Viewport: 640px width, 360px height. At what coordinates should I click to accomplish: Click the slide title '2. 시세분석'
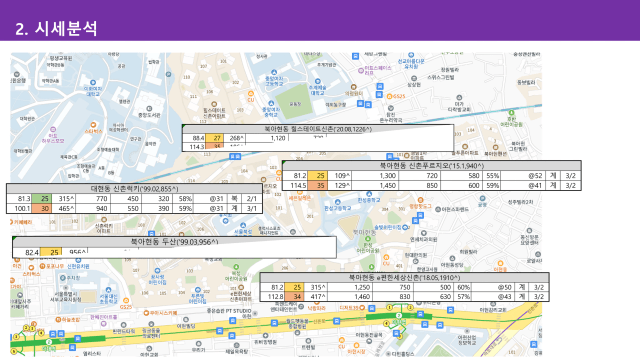56,29
